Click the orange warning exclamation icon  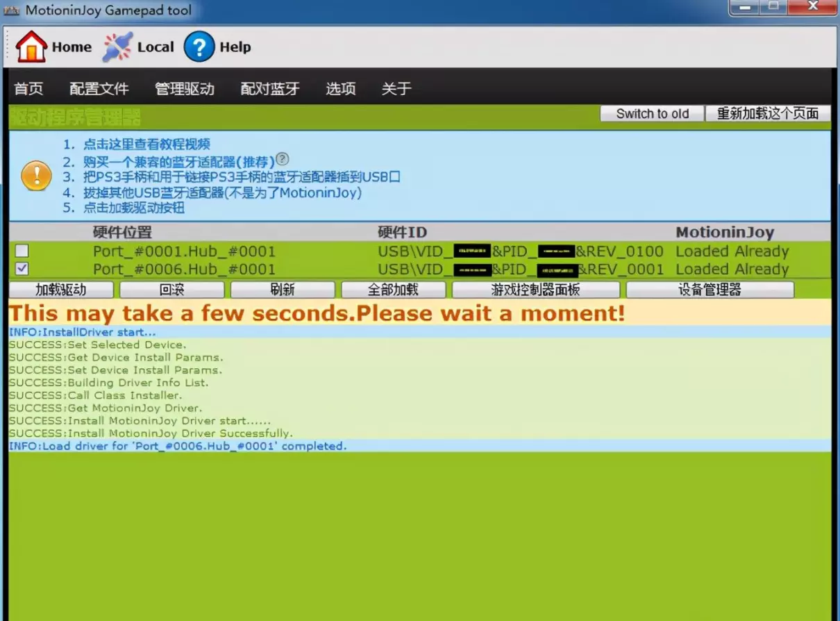point(36,176)
